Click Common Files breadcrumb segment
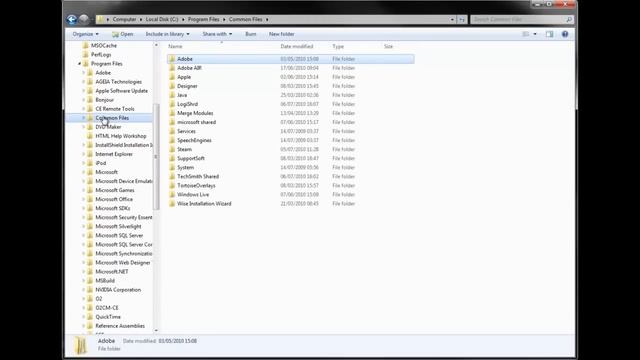 [x=246, y=19]
